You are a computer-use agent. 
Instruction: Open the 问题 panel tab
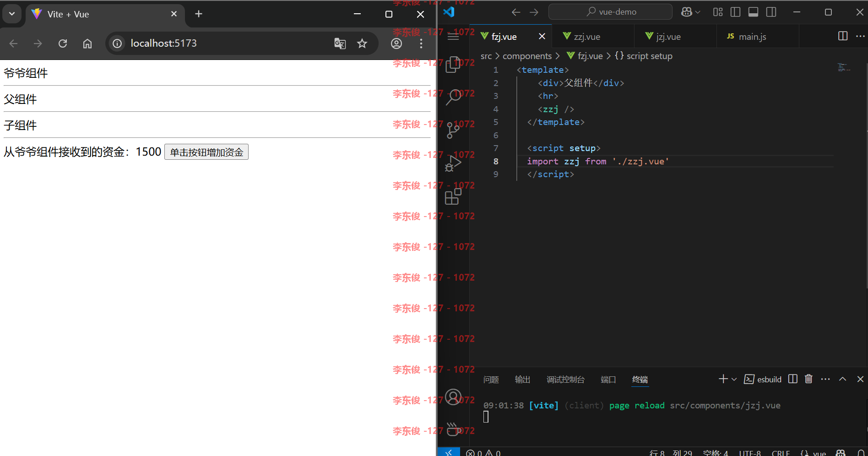tap(491, 380)
